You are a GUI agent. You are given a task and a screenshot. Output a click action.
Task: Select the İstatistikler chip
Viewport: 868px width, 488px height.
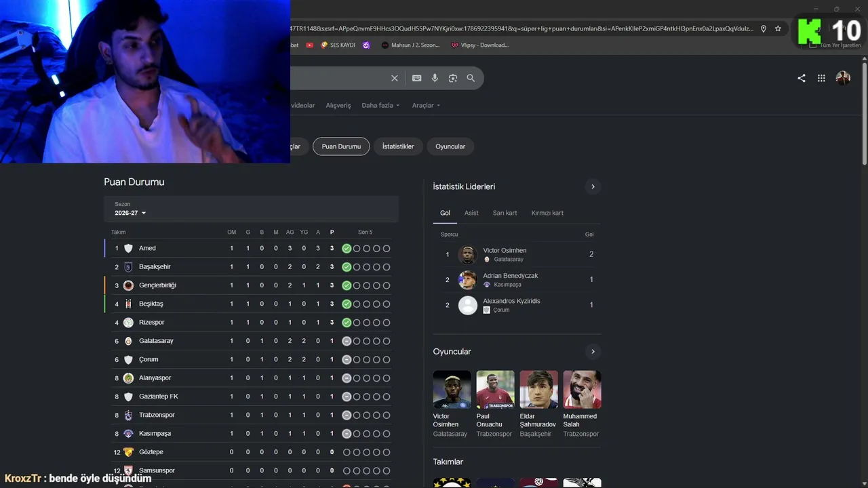coord(398,146)
